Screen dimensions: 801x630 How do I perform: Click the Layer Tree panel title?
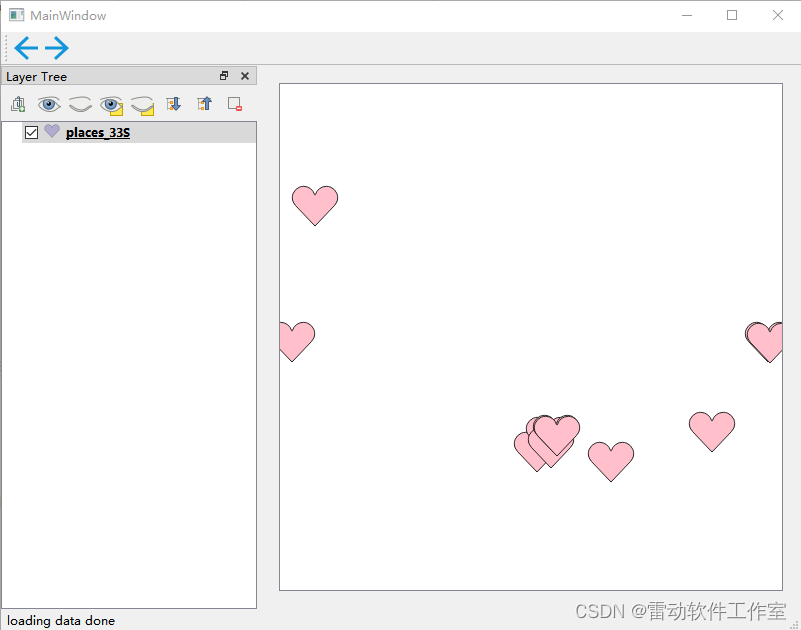pos(36,77)
